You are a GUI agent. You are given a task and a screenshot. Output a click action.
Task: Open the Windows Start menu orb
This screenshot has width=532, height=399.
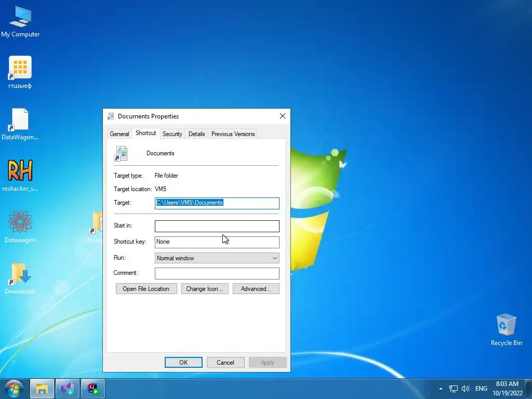pyautogui.click(x=14, y=389)
